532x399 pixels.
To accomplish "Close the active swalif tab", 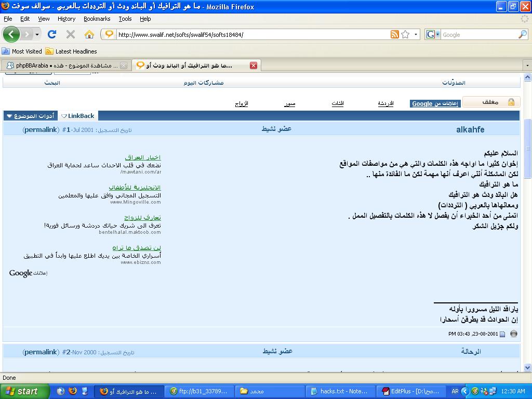I will tap(254, 65).
